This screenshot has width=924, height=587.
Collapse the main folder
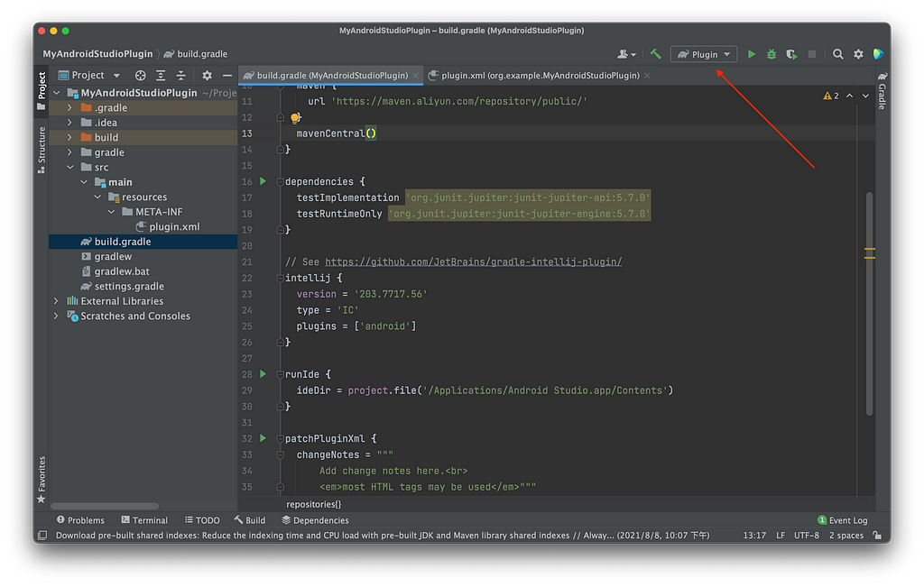[84, 182]
